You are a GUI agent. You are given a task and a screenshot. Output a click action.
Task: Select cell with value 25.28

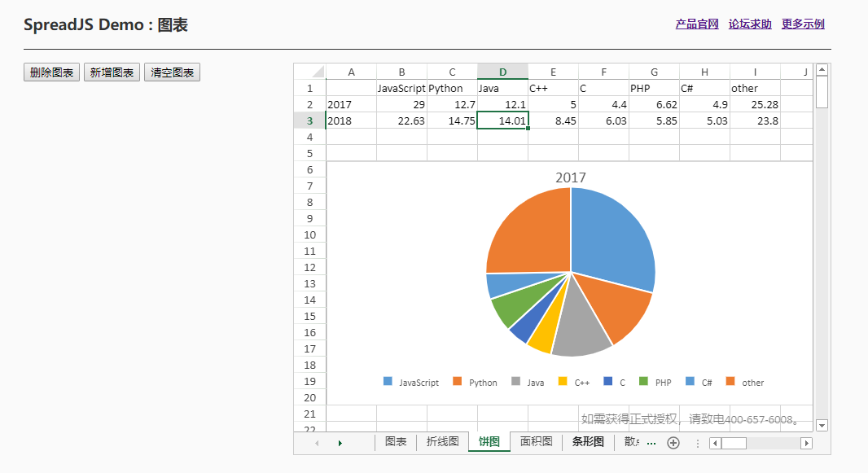pyautogui.click(x=755, y=104)
